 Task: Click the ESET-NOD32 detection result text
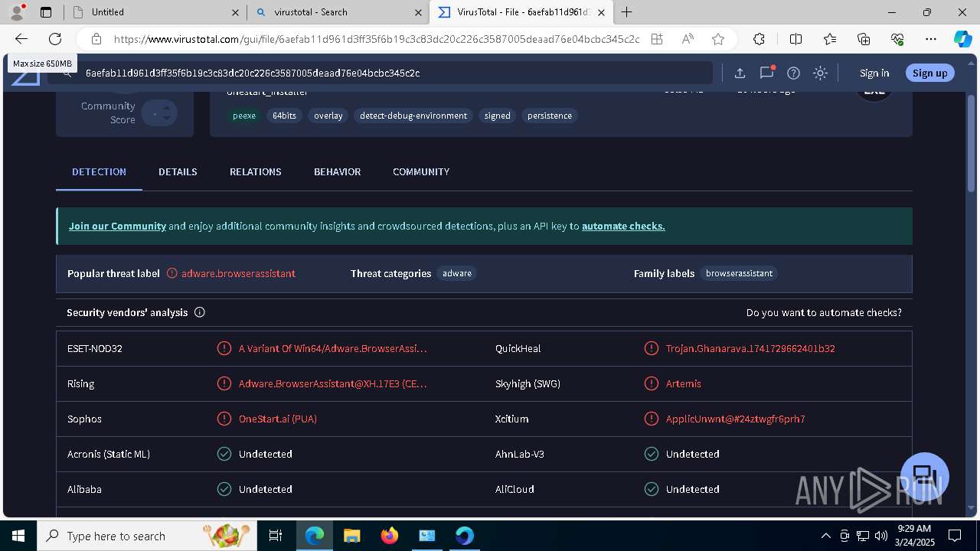tap(333, 348)
